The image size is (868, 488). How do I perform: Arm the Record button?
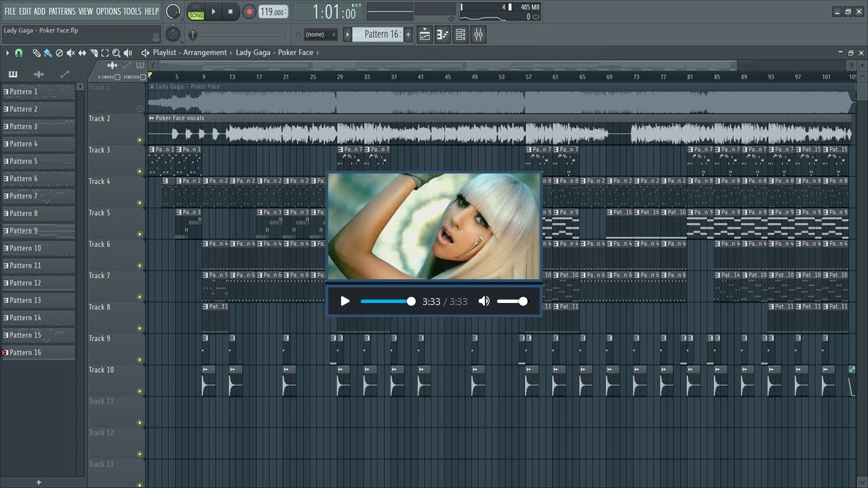point(250,12)
